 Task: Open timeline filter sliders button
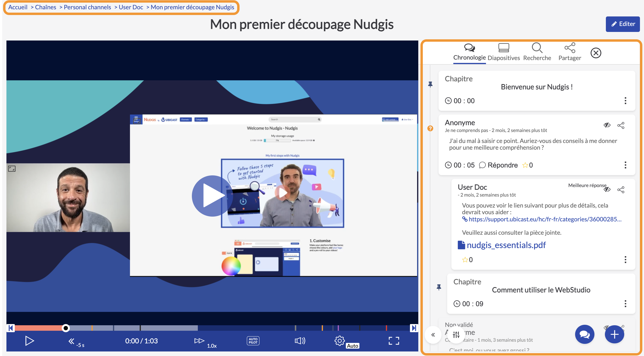[x=456, y=335]
